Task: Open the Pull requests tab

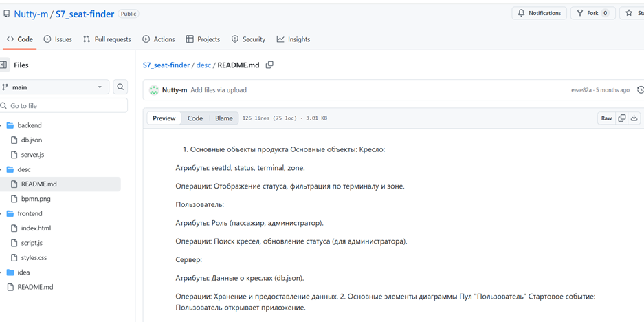Action: 107,39
